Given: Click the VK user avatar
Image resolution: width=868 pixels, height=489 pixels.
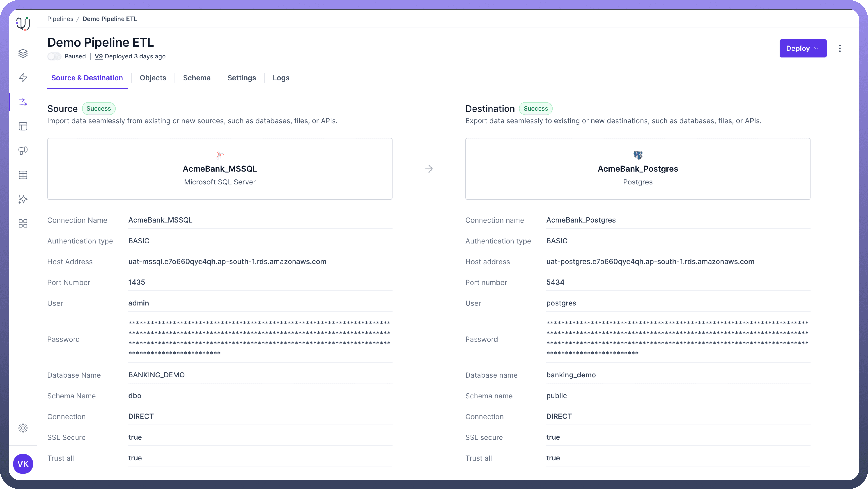Looking at the screenshot, I should 23,464.
